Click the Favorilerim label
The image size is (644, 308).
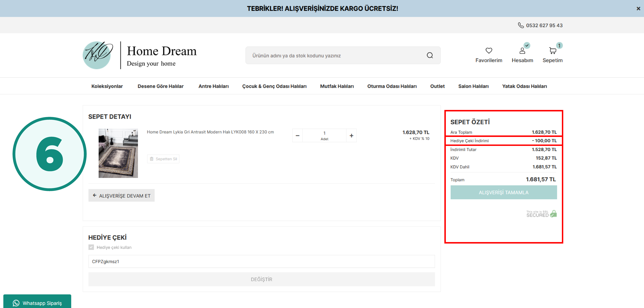pyautogui.click(x=489, y=60)
